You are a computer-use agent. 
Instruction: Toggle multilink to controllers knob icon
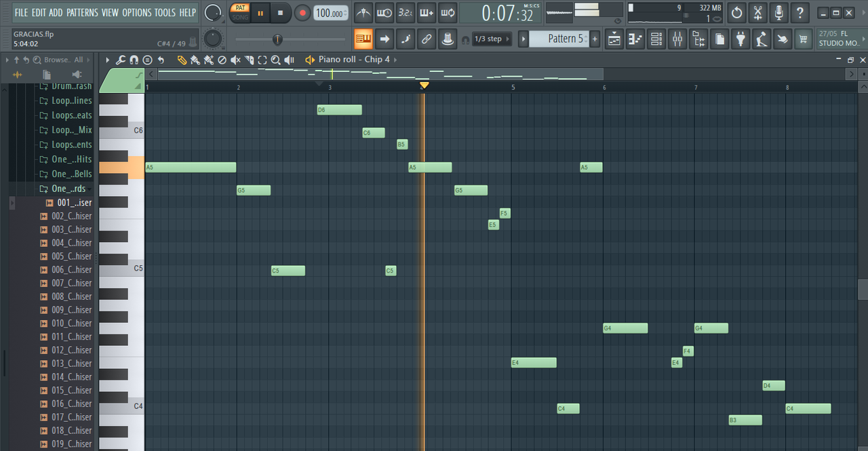pos(448,39)
